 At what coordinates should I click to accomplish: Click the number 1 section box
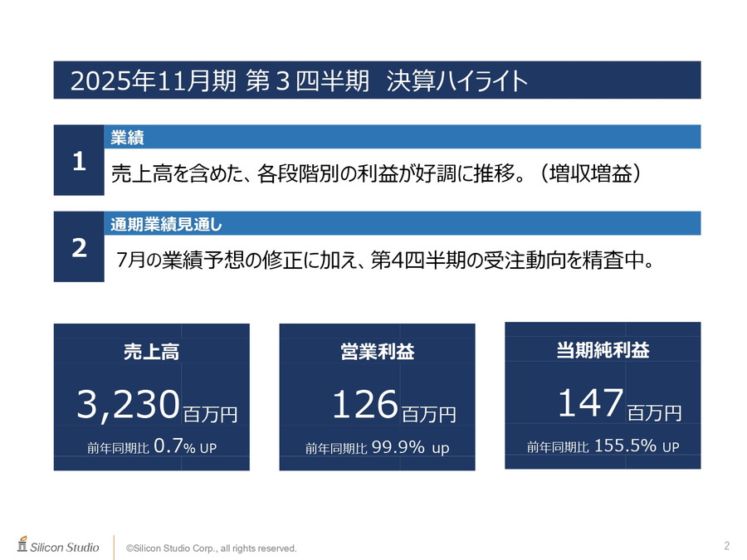79,162
